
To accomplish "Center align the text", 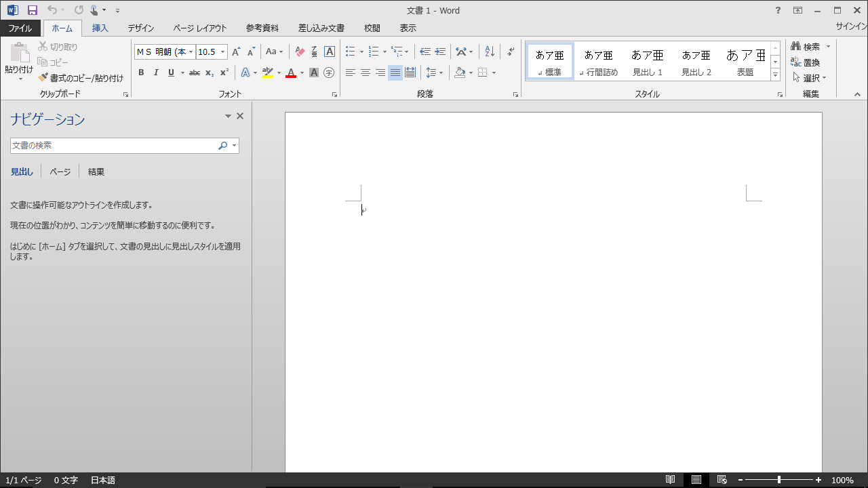I will (x=366, y=73).
